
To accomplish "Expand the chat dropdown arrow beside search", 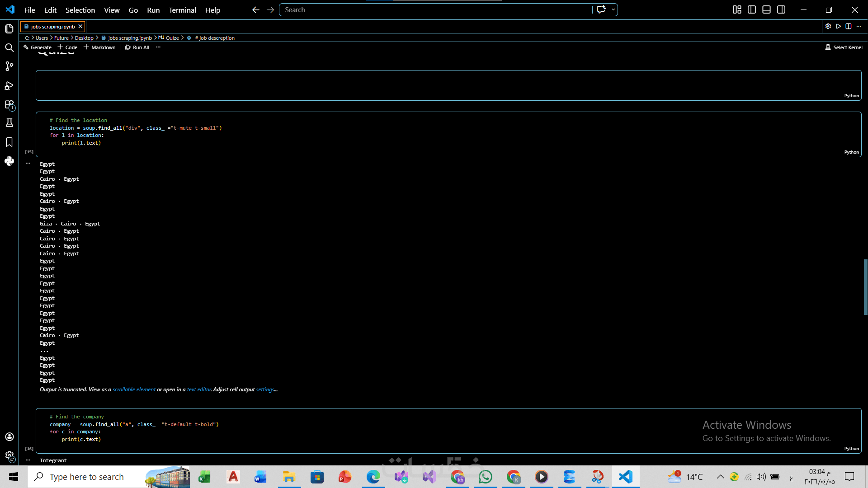I will pos(613,9).
